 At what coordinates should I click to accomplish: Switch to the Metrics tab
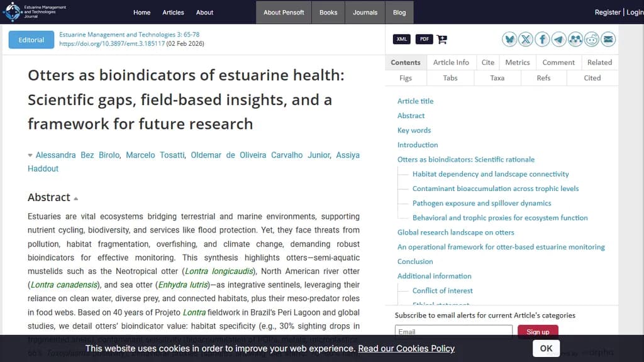click(517, 62)
